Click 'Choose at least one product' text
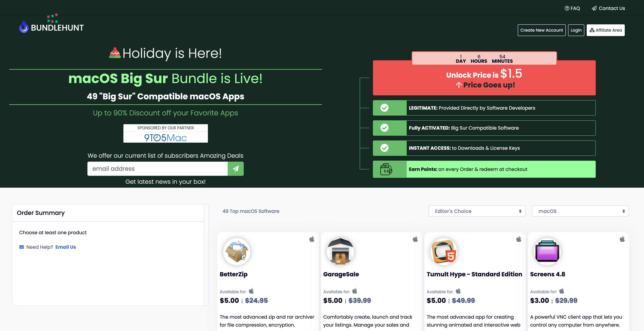Image resolution: width=644 pixels, height=331 pixels. coord(53,233)
